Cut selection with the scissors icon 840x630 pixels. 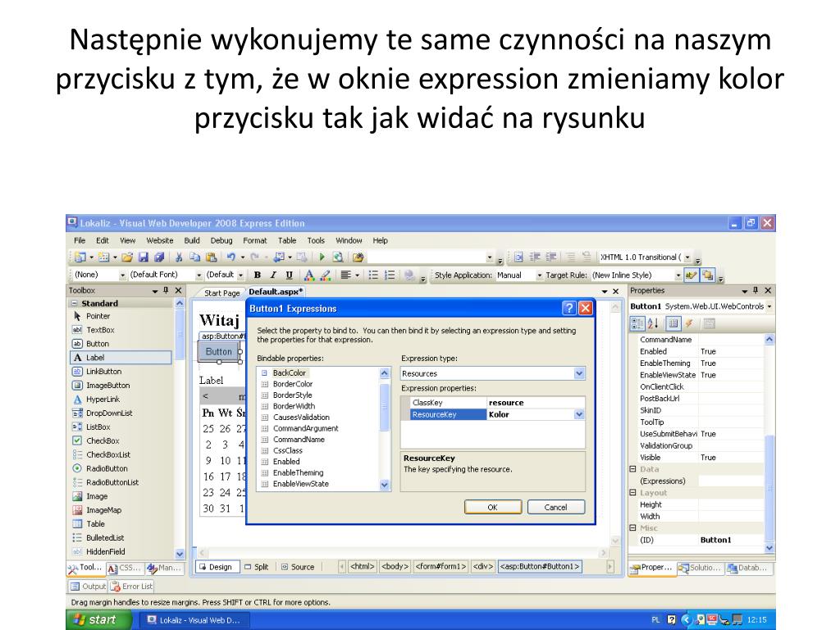click(179, 257)
